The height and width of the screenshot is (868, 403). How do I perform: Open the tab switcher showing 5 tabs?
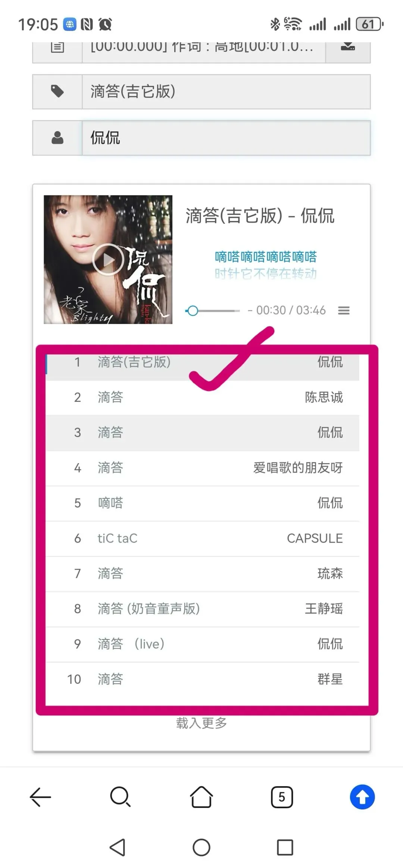(x=282, y=797)
